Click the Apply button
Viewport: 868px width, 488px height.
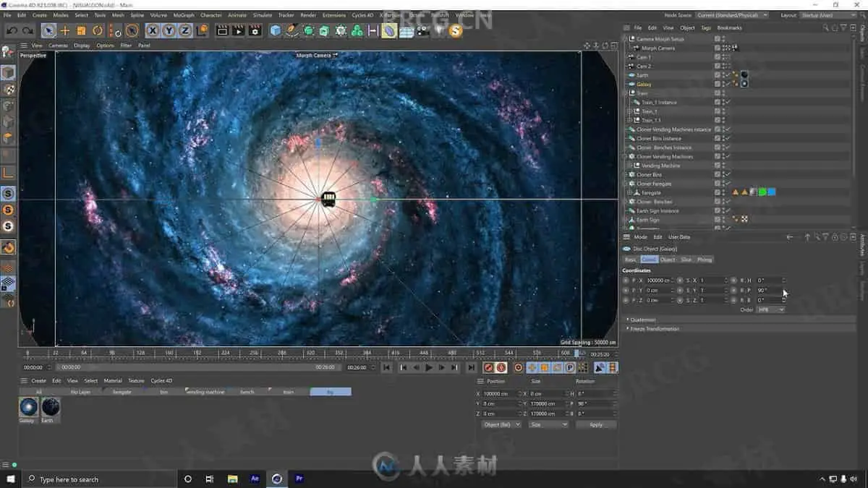596,424
